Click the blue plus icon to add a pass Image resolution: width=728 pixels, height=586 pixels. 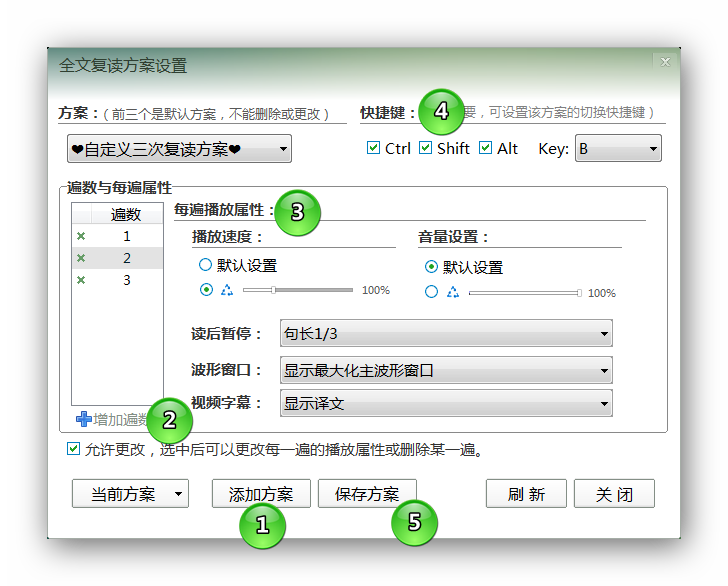point(84,419)
